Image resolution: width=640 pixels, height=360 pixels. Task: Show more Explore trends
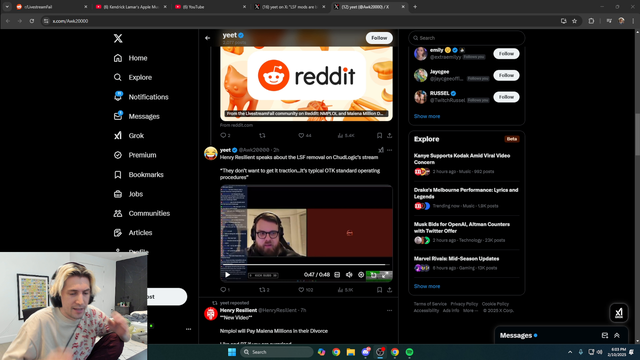point(427,286)
